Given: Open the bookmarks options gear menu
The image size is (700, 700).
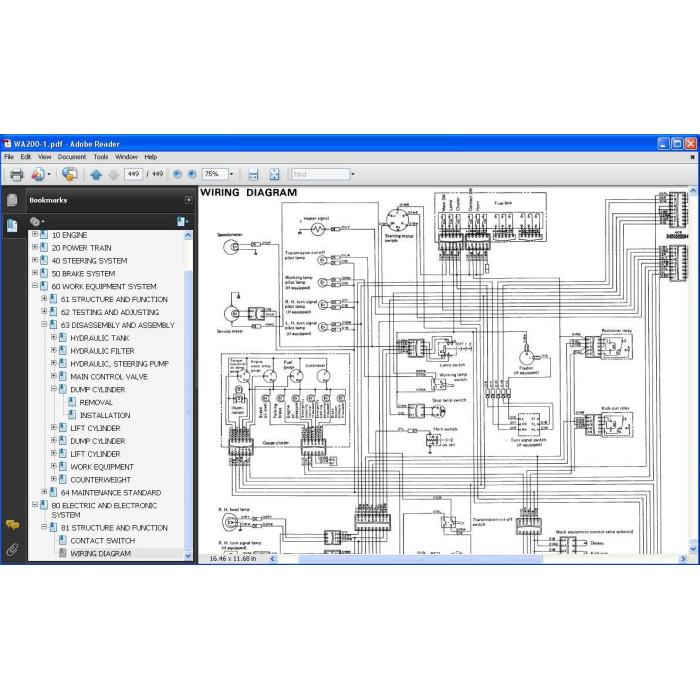Looking at the screenshot, I should click(37, 221).
